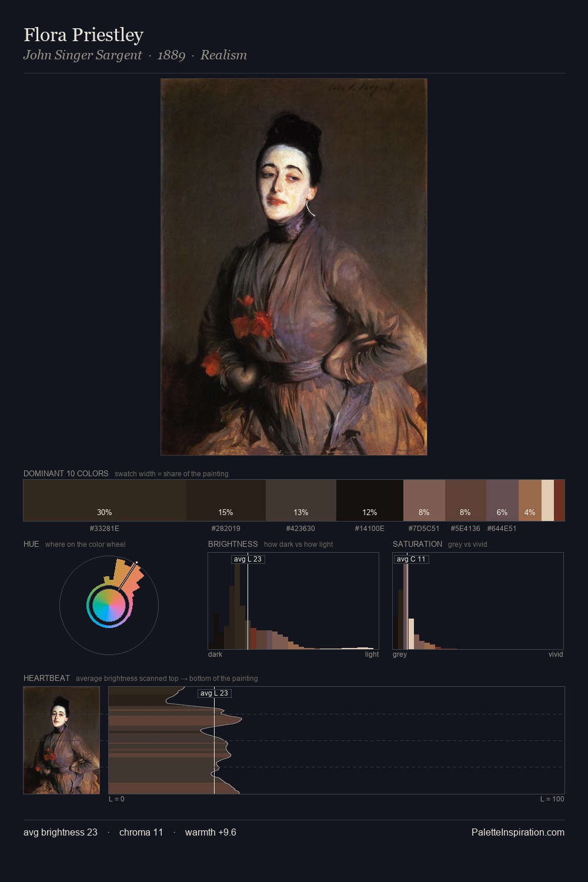Choose the 8% swatch #7D5C51
The image size is (588, 882).
[424, 500]
